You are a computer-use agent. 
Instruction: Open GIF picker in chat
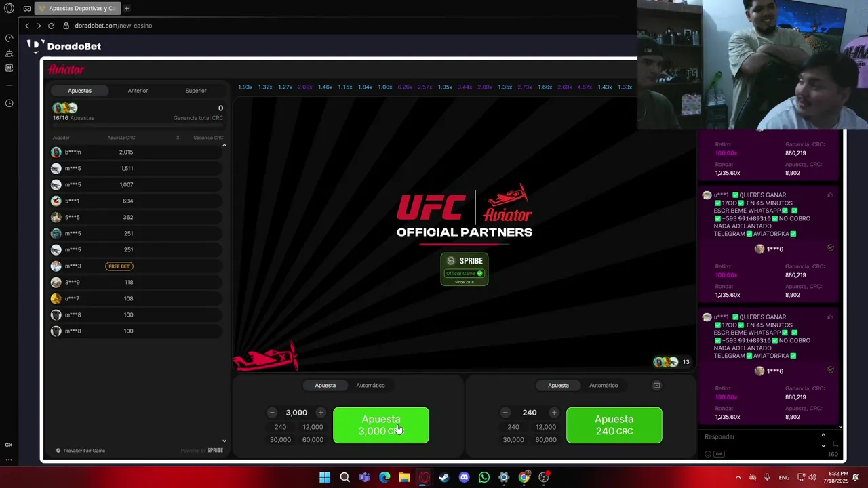(x=719, y=454)
